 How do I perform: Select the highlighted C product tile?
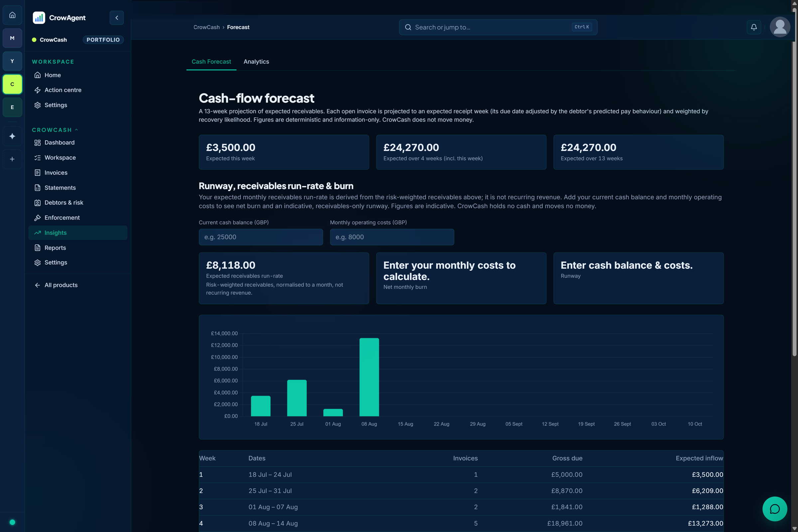pos(12,84)
